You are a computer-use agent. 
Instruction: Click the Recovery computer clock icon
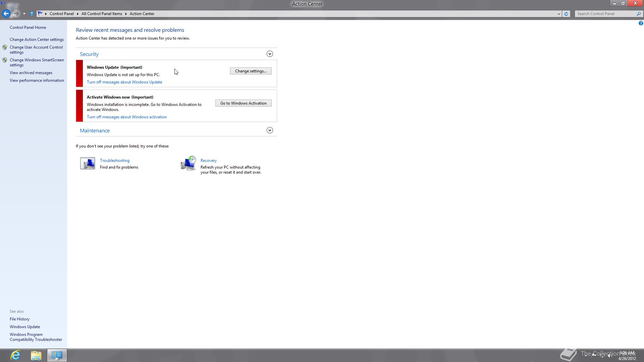click(x=189, y=163)
